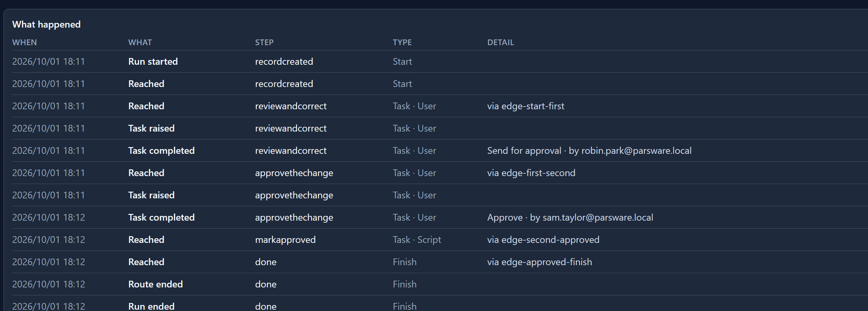Viewport: 868px width, 311px height.
Task: Click 'via edge-start-first' detail text
Action: [526, 106]
